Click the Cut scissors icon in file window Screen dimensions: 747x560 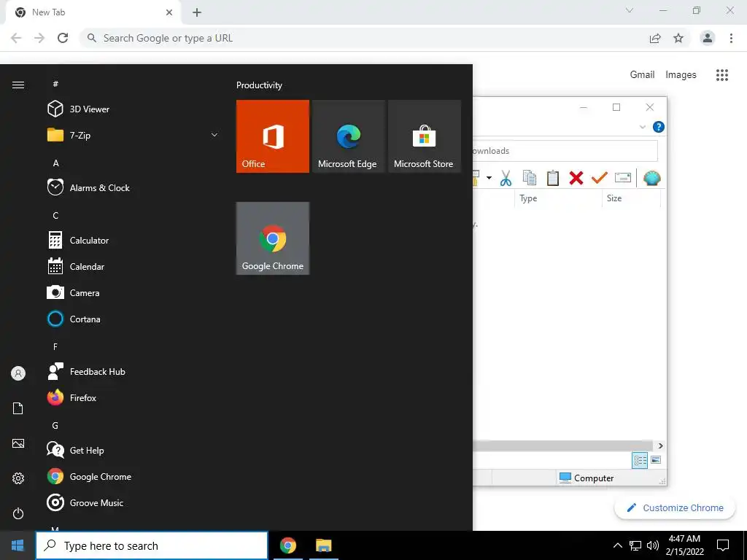tap(506, 178)
